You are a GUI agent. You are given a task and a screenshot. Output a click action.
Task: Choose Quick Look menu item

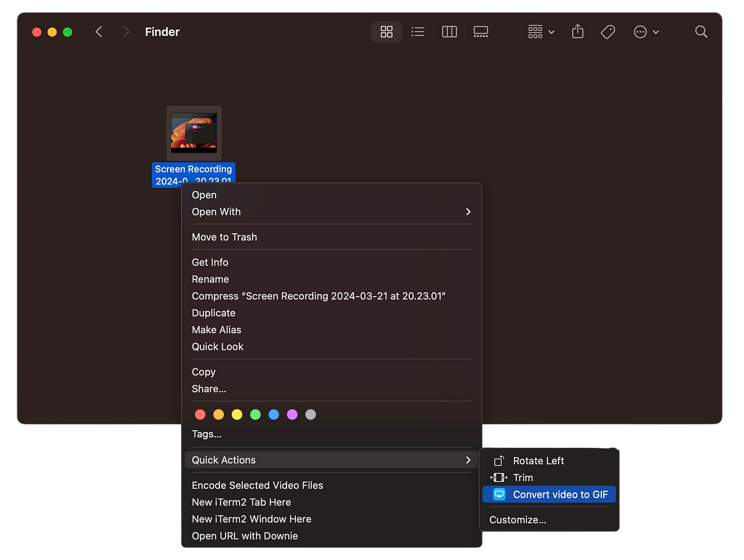(x=332, y=347)
